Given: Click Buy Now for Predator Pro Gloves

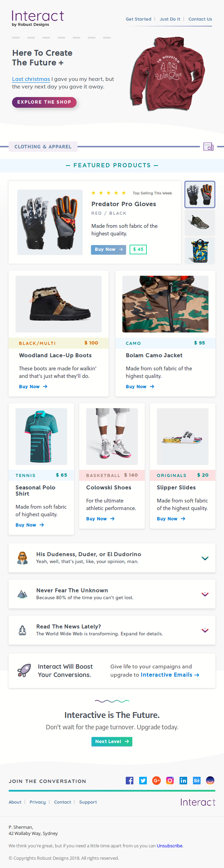Looking at the screenshot, I should (x=109, y=250).
